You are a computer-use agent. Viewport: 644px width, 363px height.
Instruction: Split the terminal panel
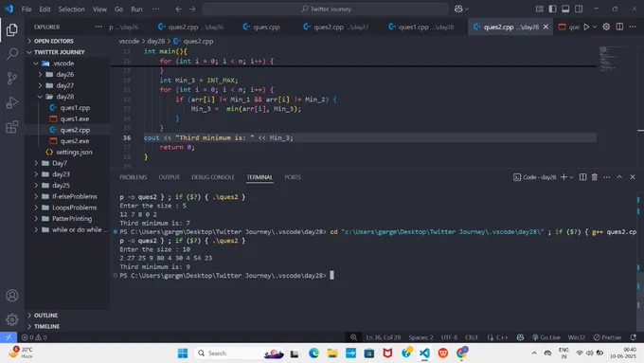click(x=582, y=177)
